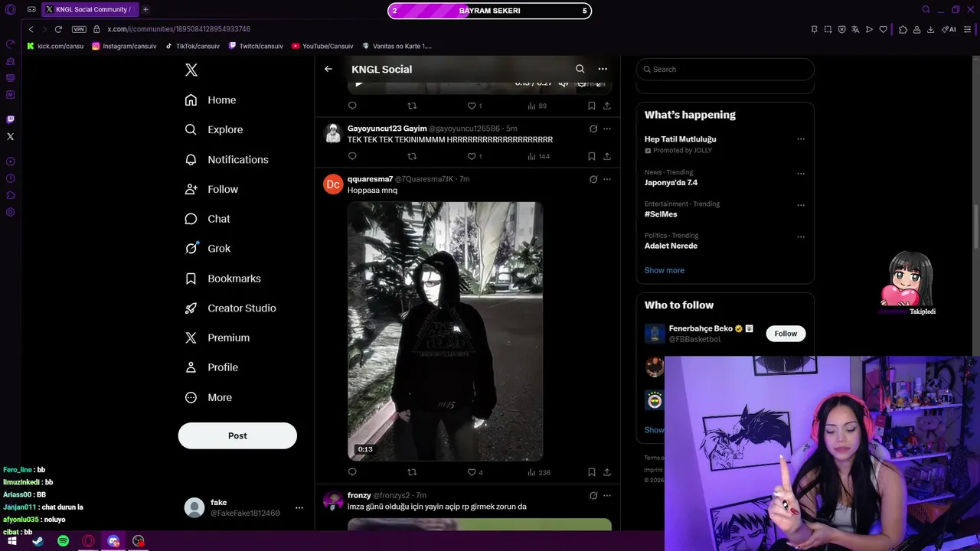View analytics showing 144 views
The image size is (980, 551).
click(539, 156)
